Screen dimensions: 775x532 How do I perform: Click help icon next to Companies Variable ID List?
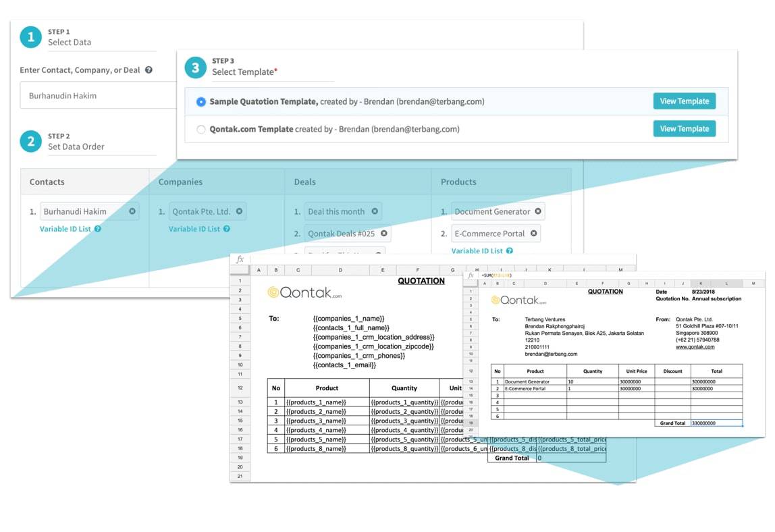(x=226, y=229)
